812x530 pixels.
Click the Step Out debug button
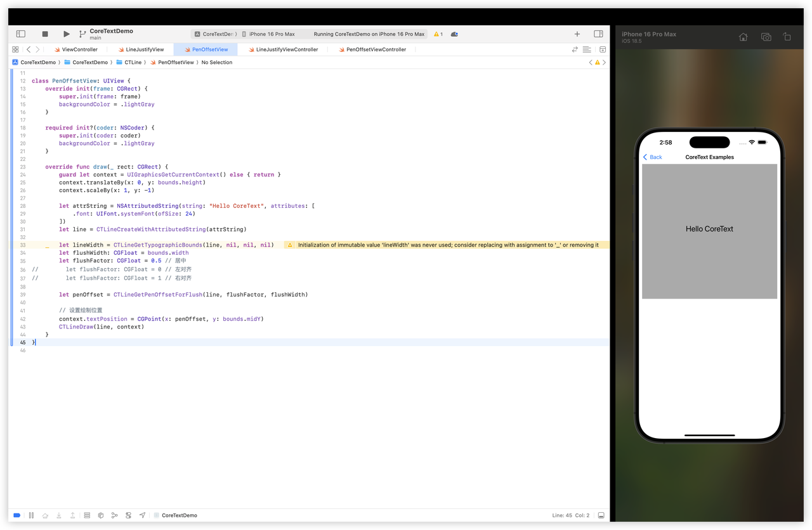tap(73, 515)
